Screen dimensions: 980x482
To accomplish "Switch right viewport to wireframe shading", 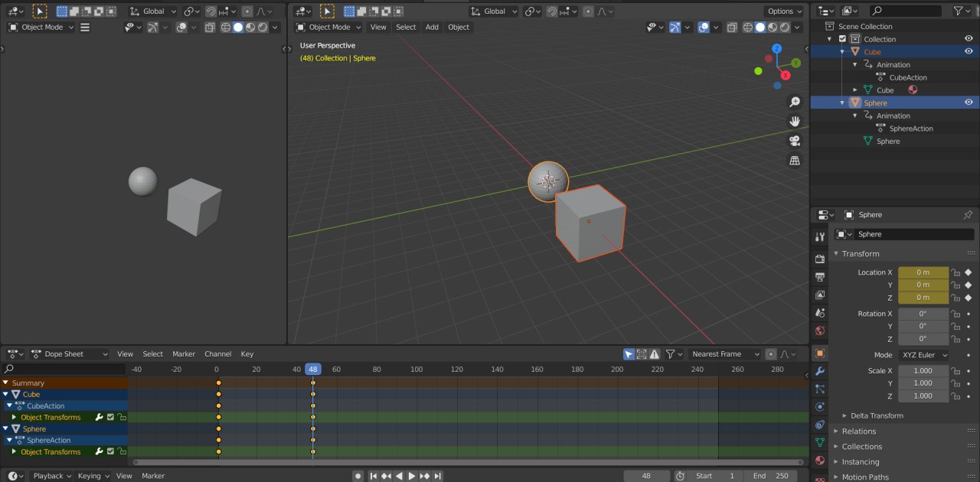I will pos(748,28).
